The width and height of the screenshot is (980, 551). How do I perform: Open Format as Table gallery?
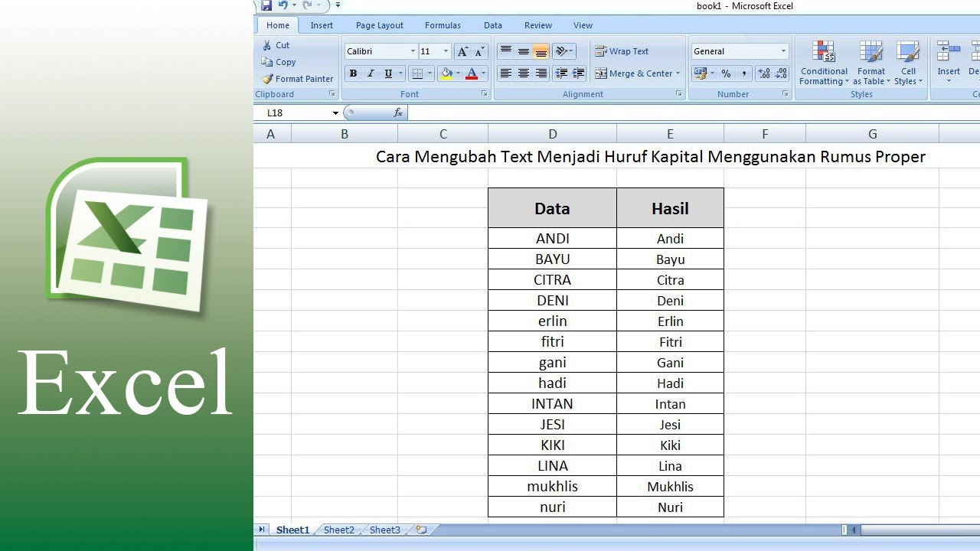(871, 64)
